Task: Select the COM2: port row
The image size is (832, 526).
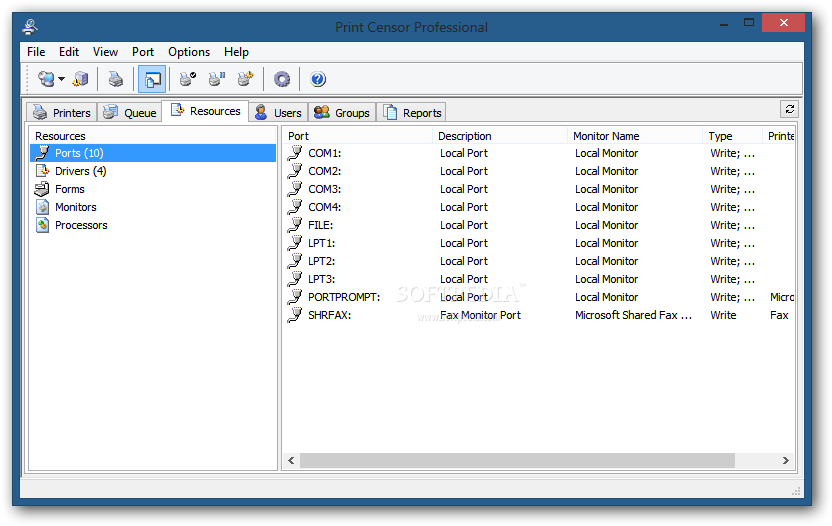Action: pyautogui.click(x=538, y=171)
